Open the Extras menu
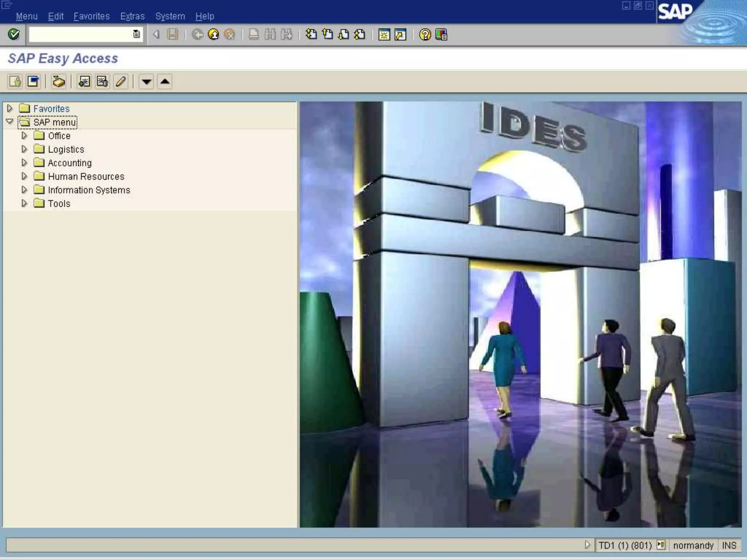This screenshot has height=560, width=747. click(x=132, y=16)
